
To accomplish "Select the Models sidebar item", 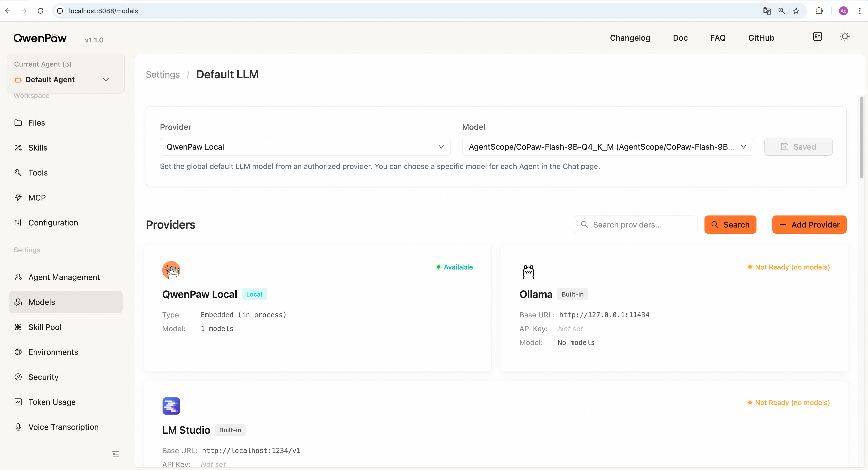I will click(66, 302).
